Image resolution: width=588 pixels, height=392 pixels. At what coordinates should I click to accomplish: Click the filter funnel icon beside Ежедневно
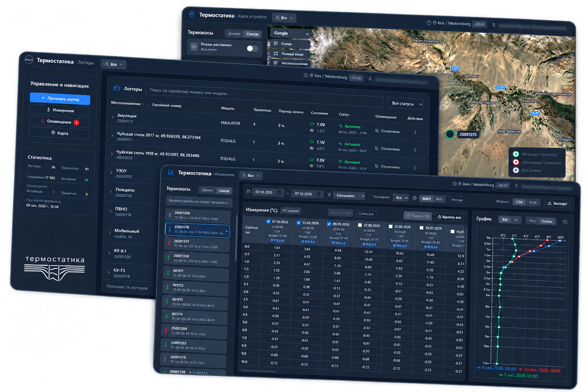[329, 195]
